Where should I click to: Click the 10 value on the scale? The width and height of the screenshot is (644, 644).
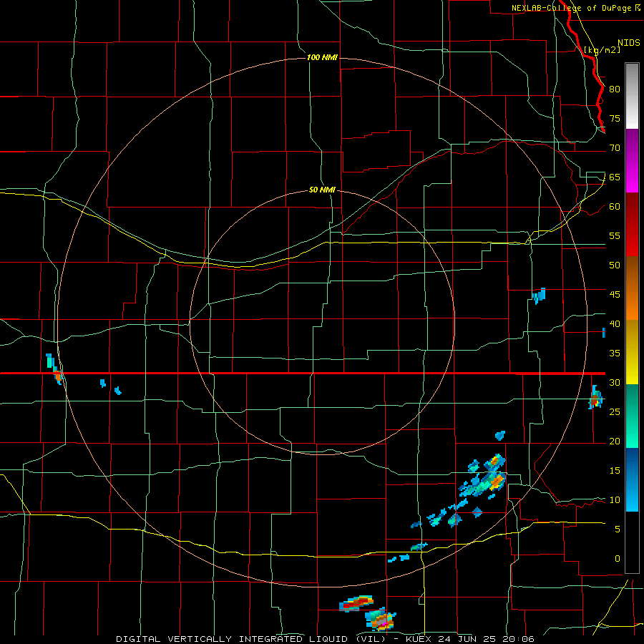(x=615, y=500)
